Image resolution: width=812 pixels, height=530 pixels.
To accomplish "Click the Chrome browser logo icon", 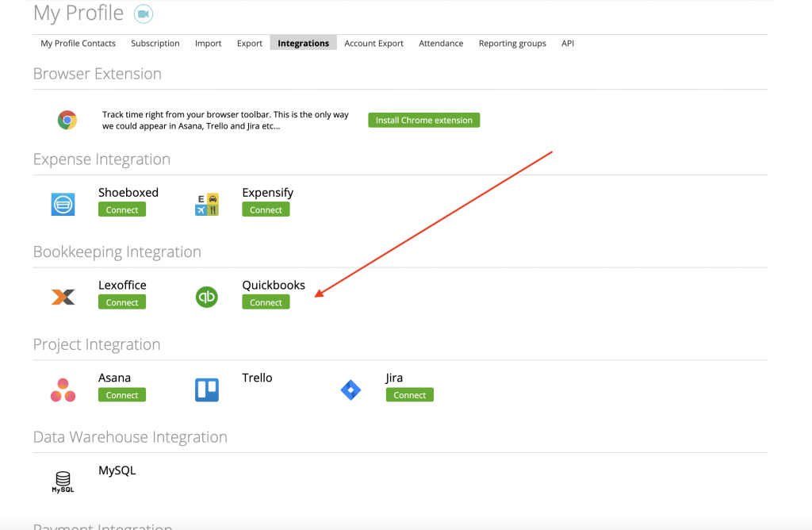I will point(67,120).
